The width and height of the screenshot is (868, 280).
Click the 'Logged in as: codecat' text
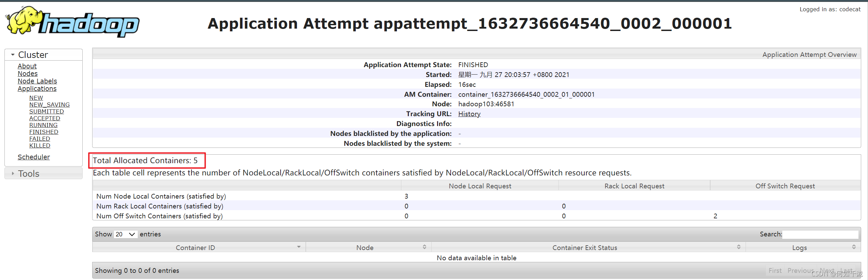pos(830,9)
